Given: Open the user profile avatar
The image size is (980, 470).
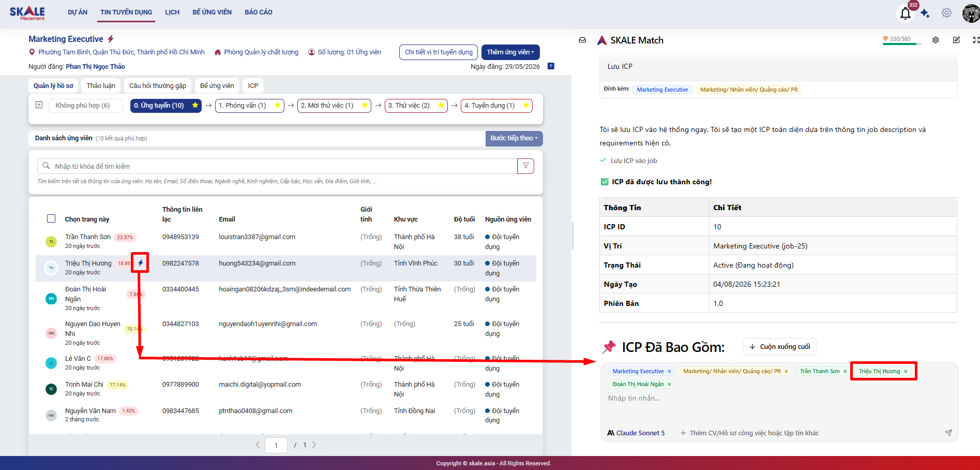Looking at the screenshot, I should point(971,13).
